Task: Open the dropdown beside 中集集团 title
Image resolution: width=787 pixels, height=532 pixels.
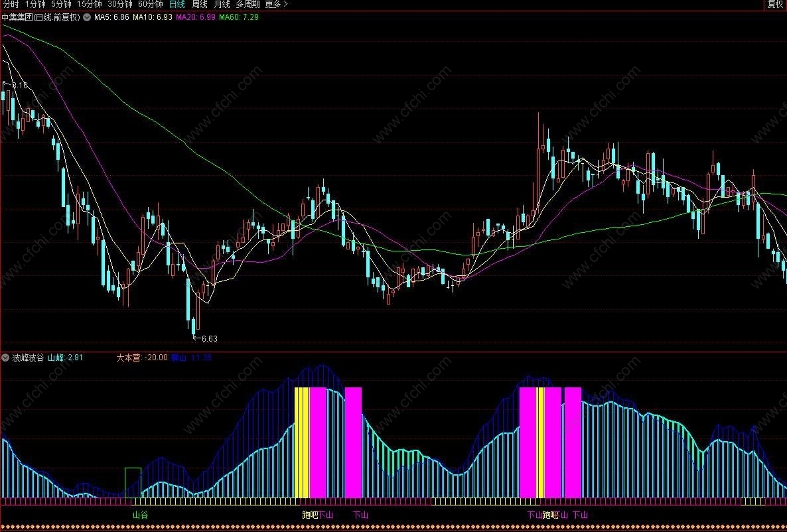Action: 87,17
